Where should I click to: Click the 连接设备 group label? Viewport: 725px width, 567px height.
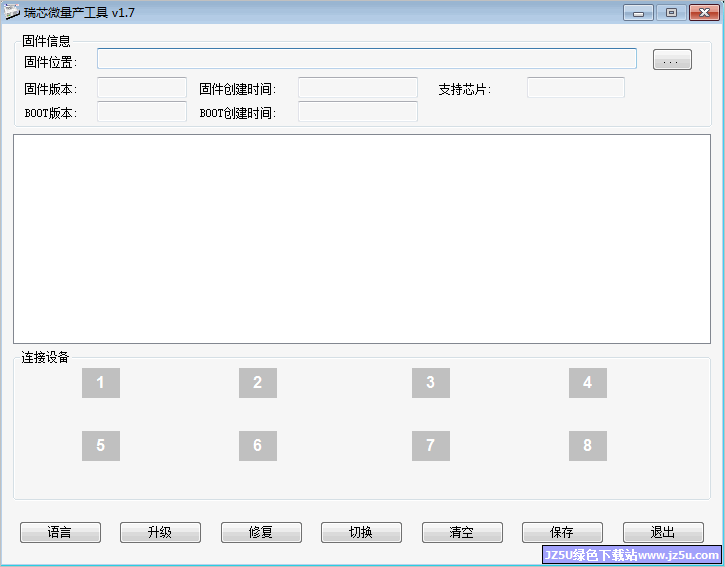click(45, 357)
